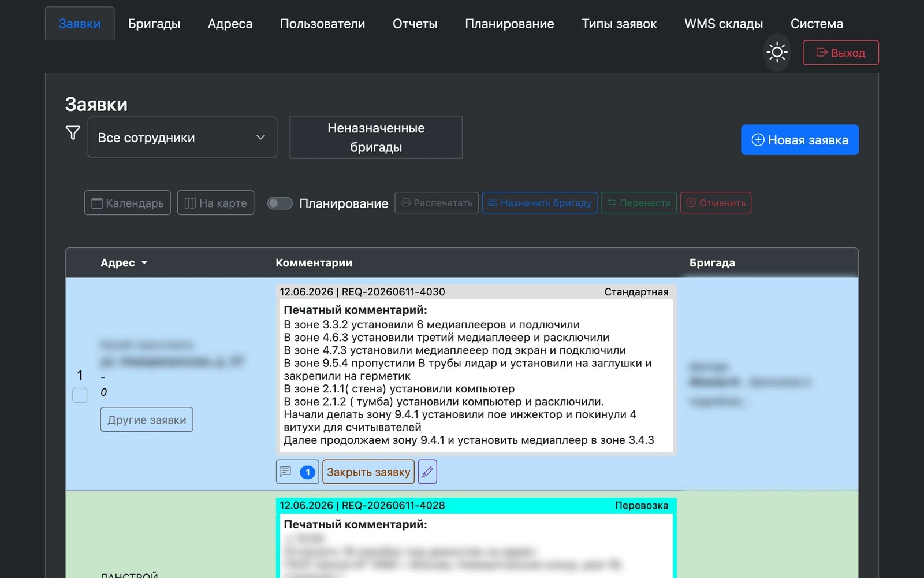
Task: Click the Бригада column header
Action: tap(712, 263)
